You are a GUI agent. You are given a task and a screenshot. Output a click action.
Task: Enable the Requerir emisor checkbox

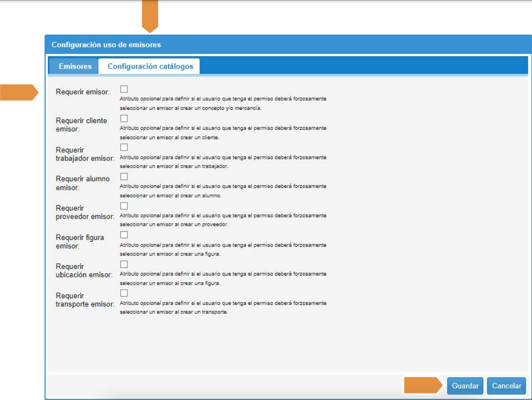(x=124, y=89)
